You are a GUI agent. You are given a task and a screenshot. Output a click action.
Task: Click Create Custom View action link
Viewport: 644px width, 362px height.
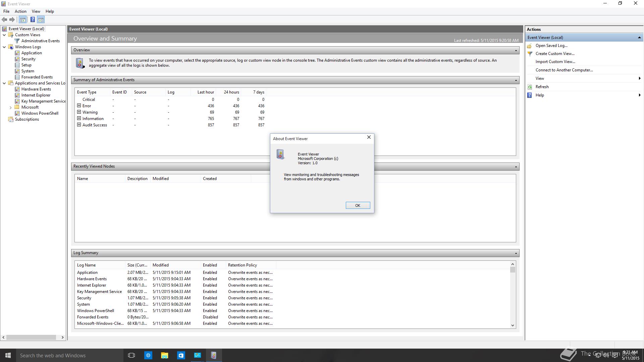555,54
